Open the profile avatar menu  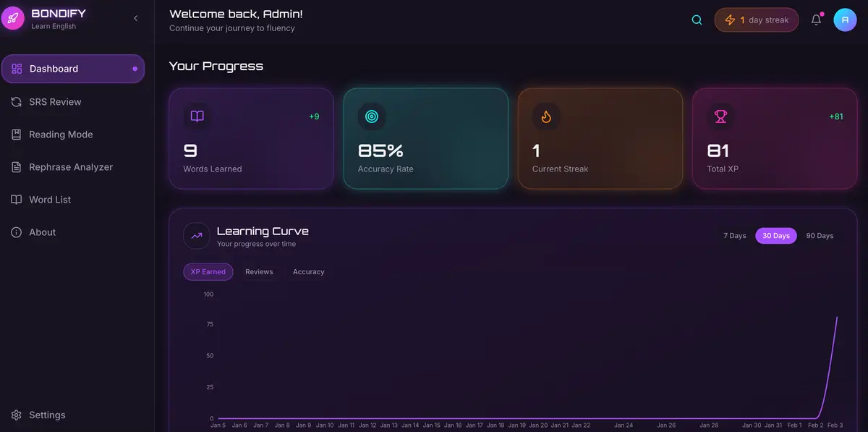point(845,20)
